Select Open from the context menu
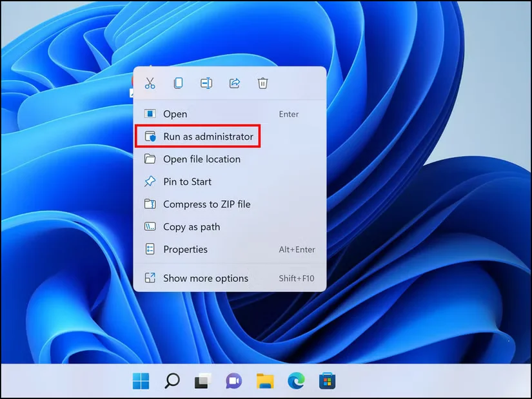532x399 pixels. point(175,113)
